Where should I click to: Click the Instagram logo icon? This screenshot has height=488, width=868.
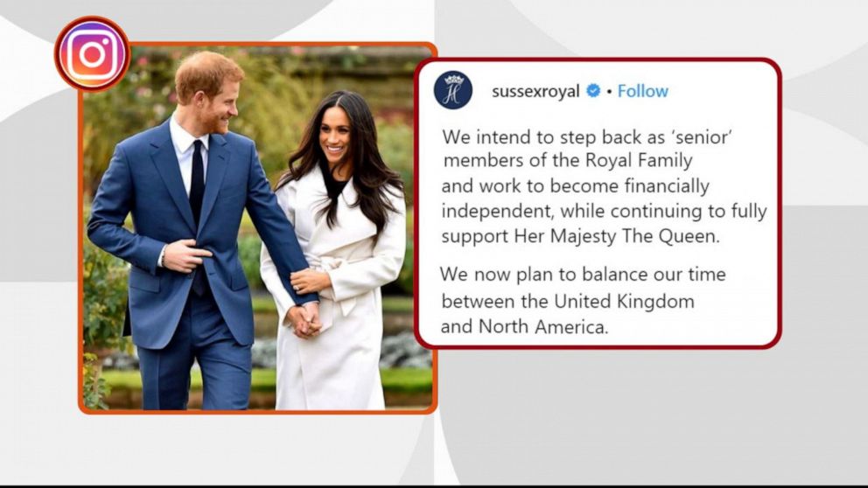pos(93,53)
